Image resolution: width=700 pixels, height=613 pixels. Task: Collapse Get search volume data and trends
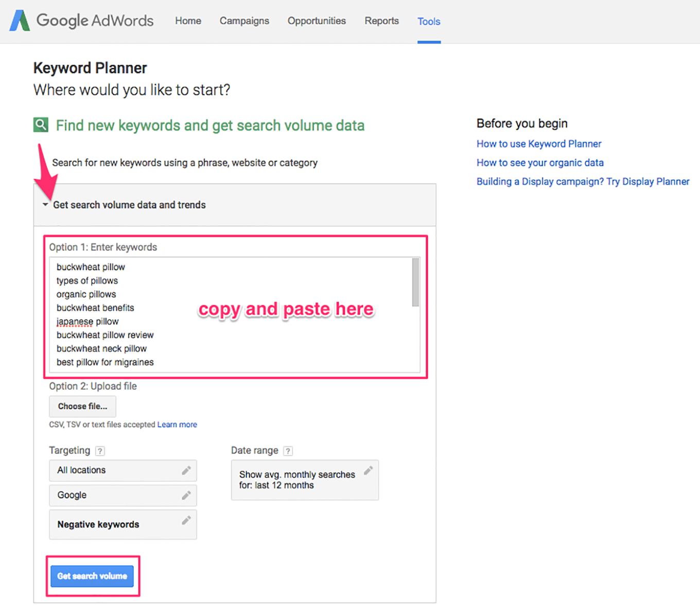click(45, 205)
